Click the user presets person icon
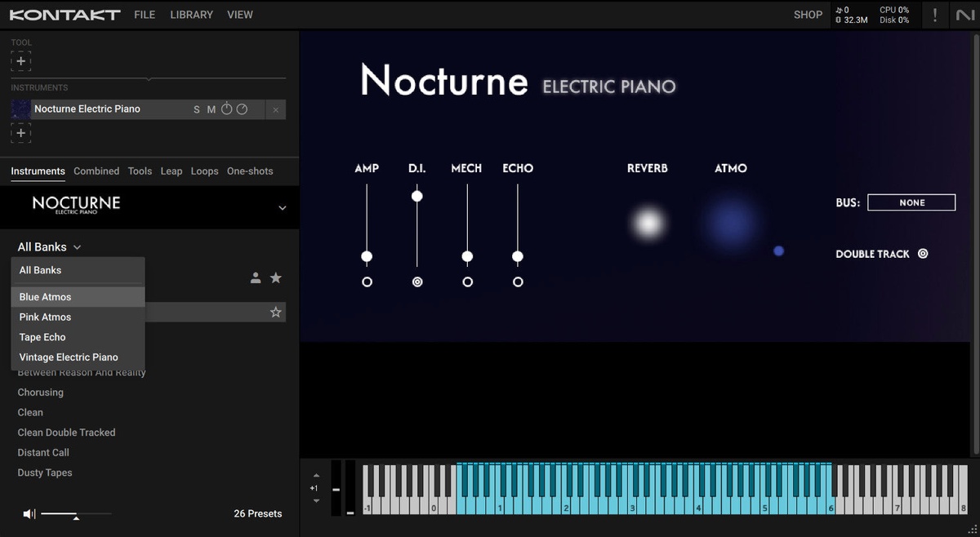 click(256, 278)
